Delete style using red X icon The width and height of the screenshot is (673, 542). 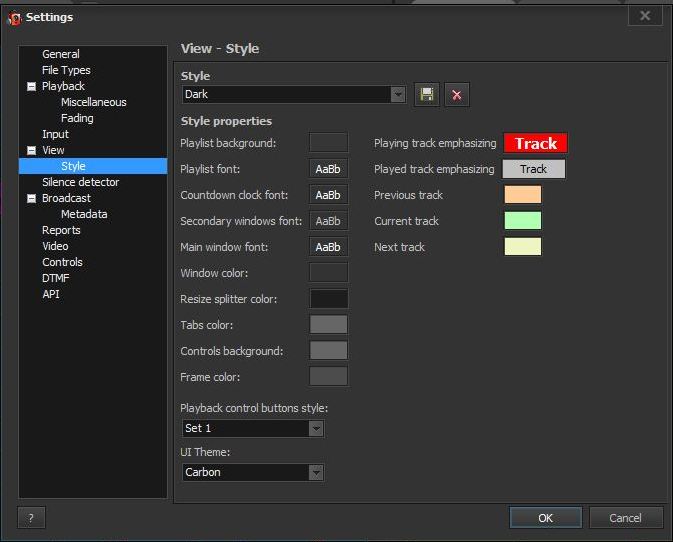[x=457, y=94]
